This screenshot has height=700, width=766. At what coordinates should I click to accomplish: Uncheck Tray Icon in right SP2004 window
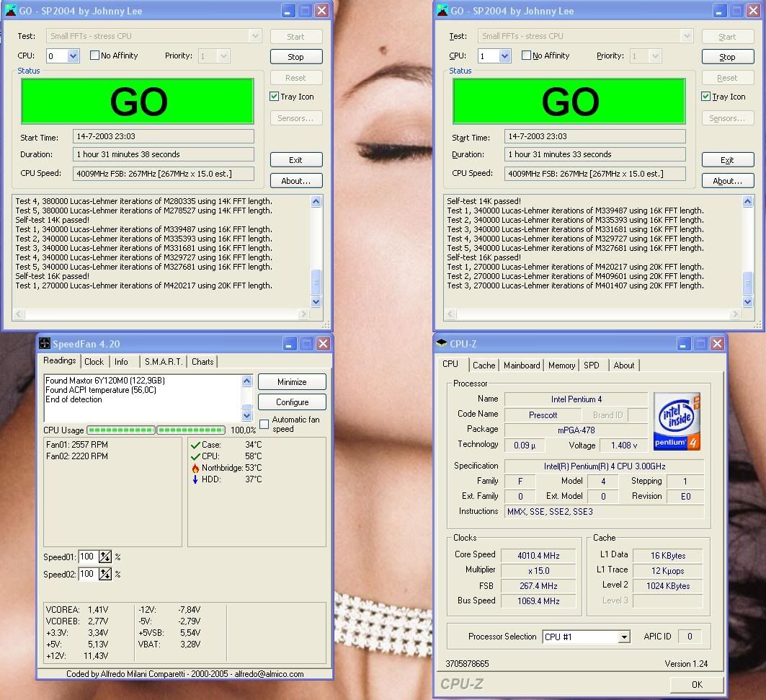pyautogui.click(x=706, y=97)
